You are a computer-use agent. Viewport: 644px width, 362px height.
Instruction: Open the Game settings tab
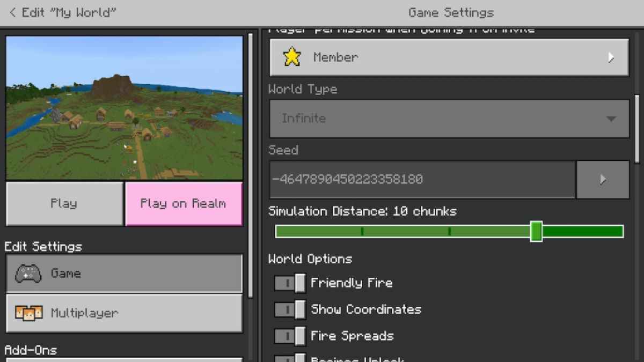124,274
